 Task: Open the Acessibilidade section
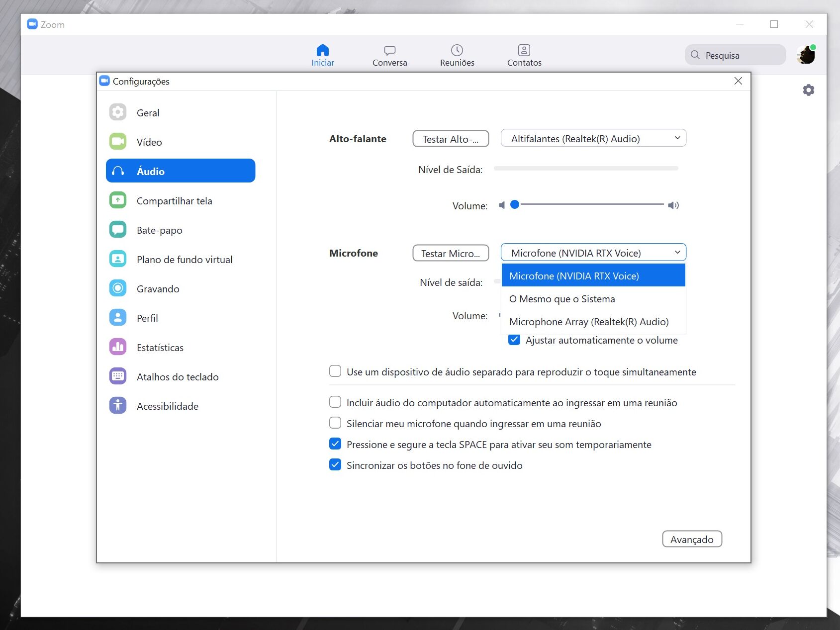click(x=181, y=406)
